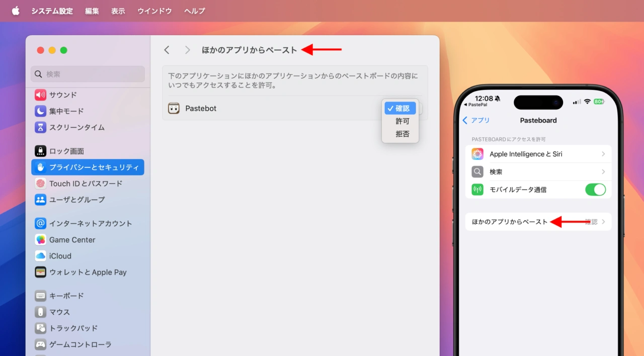
Task: Click the Touch ID fingerprint icon
Action: click(40, 184)
